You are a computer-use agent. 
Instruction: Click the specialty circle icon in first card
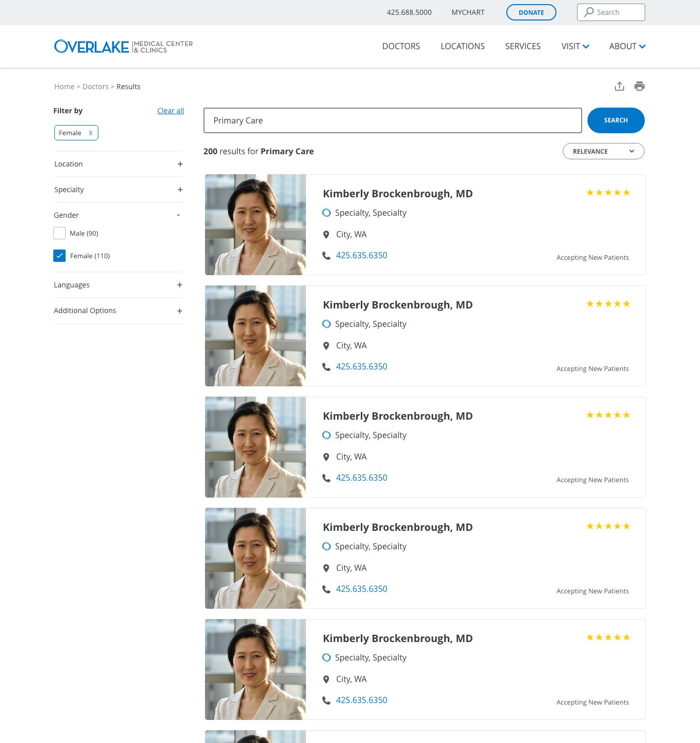326,213
